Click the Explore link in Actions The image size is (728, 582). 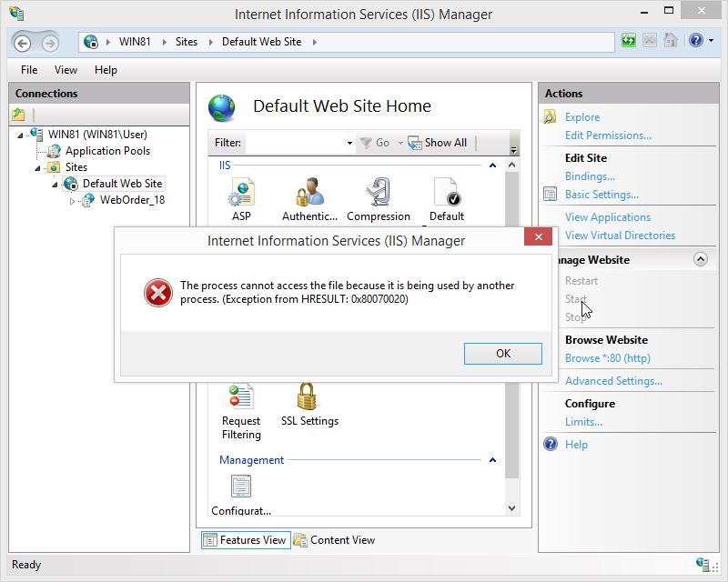tap(582, 117)
